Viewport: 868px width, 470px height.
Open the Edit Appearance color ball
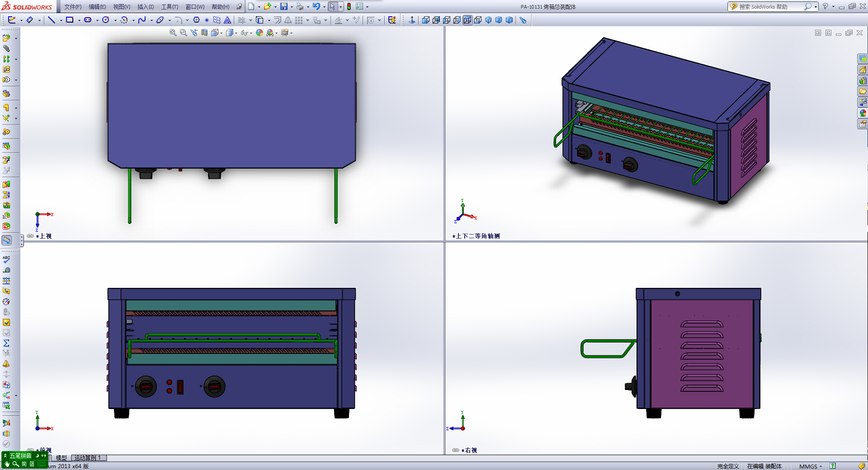[259, 33]
